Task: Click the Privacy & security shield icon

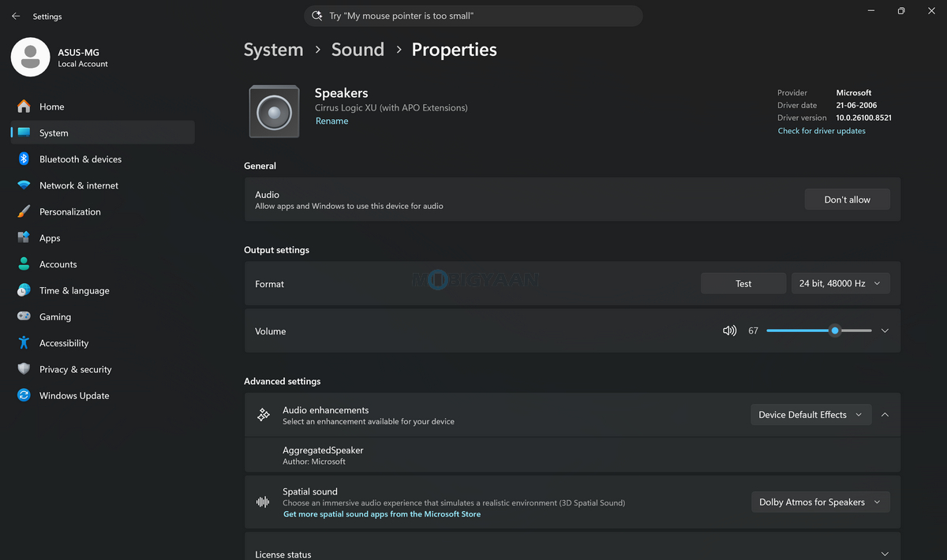Action: coord(24,369)
